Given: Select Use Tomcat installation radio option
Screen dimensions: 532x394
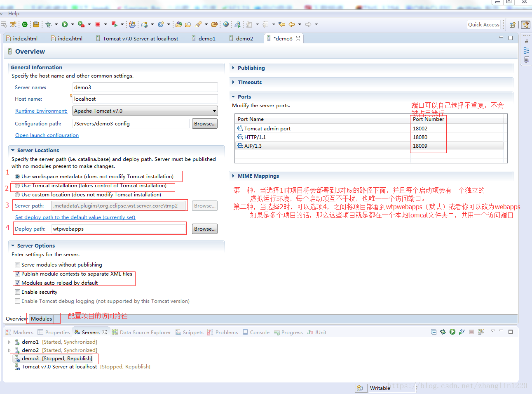Looking at the screenshot, I should (17, 186).
